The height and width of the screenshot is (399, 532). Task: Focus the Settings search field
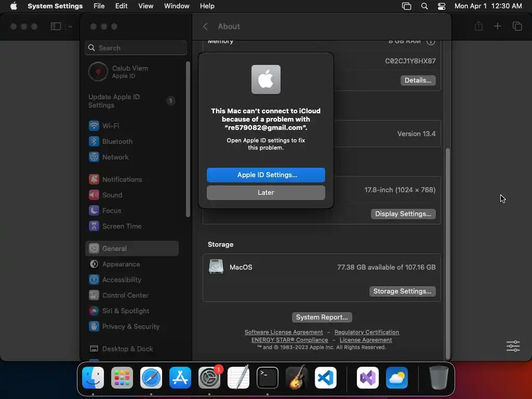[136, 48]
